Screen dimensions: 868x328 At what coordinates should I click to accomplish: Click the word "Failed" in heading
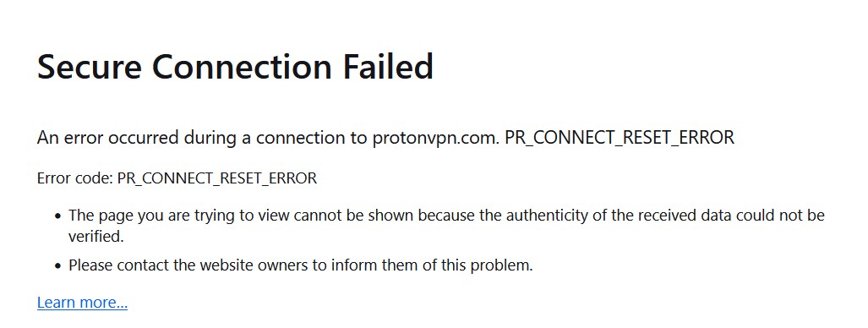point(387,67)
